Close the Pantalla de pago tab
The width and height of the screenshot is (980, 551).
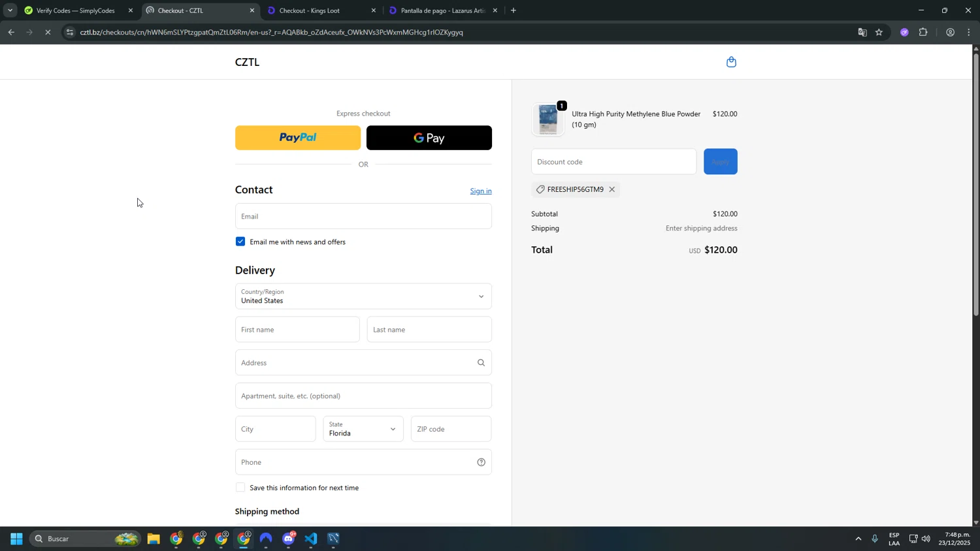coord(495,10)
